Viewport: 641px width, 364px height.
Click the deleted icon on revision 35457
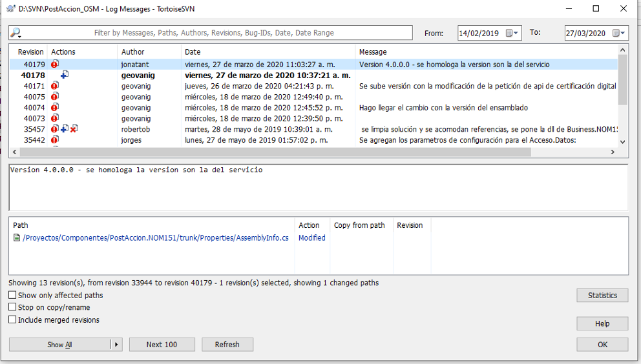[74, 129]
